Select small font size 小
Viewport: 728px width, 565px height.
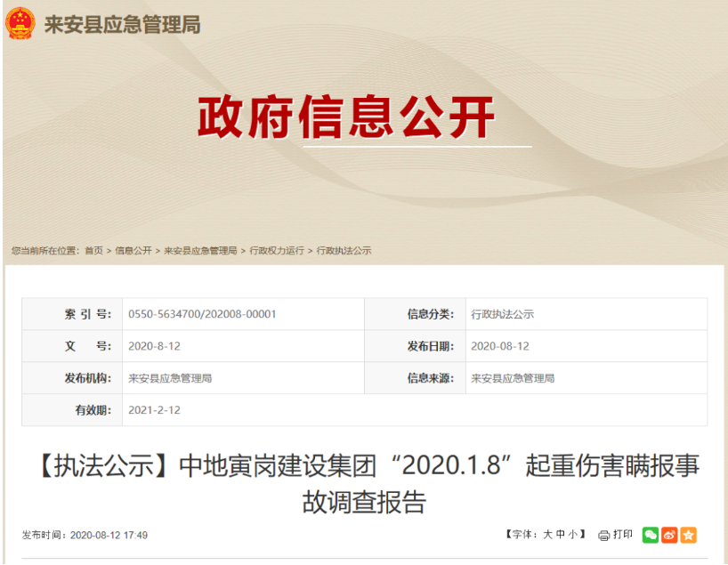(573, 535)
